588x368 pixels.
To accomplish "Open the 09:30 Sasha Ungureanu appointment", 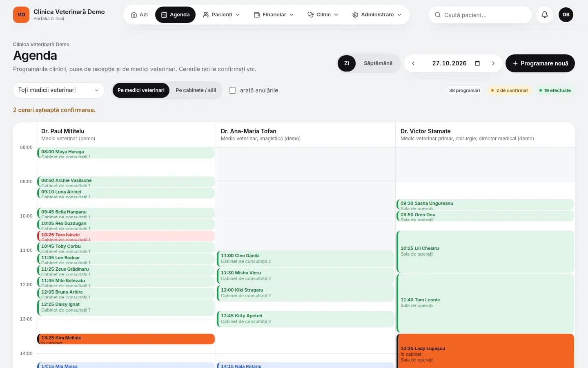I will [485, 204].
